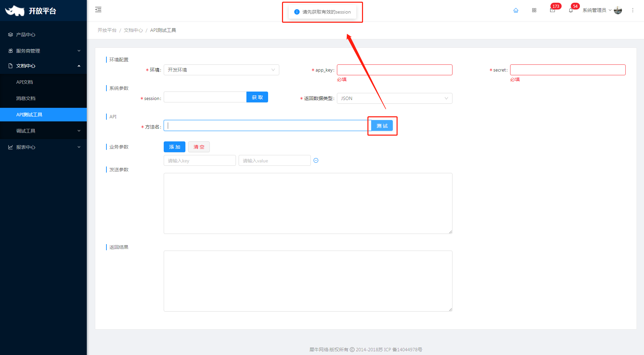
Task: Click the user avatar picture
Action: click(618, 10)
